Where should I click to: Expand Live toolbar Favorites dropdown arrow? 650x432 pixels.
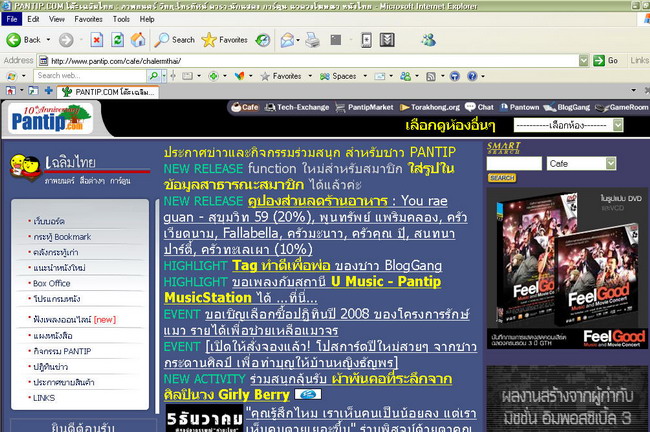310,76
